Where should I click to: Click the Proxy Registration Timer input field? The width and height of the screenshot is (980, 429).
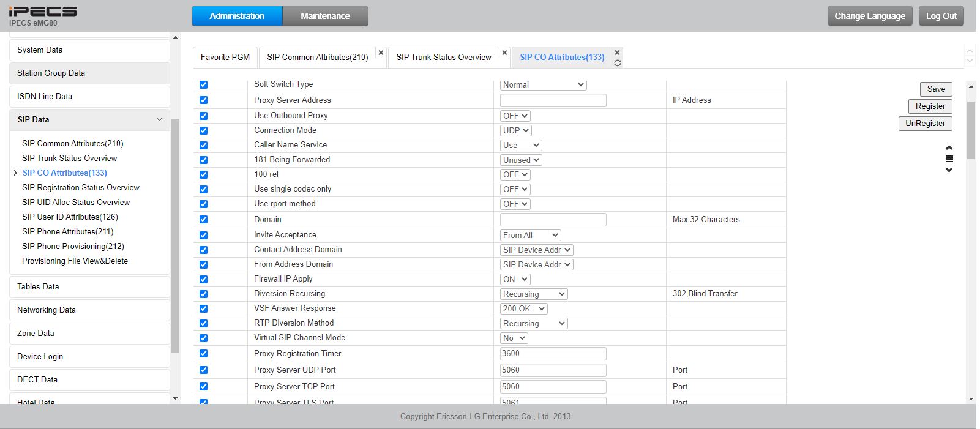(553, 354)
